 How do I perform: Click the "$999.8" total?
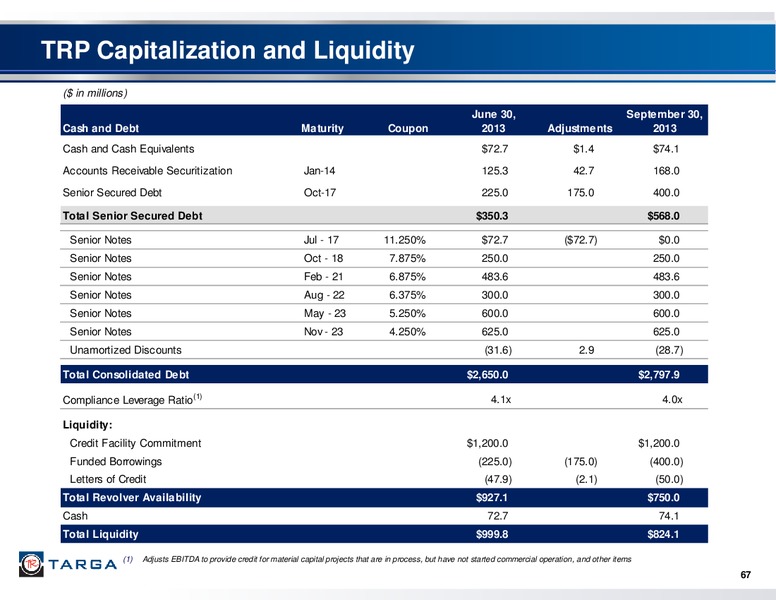[x=492, y=534]
